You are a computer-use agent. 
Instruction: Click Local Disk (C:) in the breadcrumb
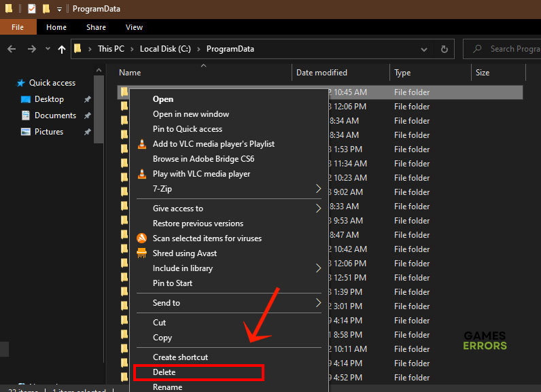click(165, 49)
